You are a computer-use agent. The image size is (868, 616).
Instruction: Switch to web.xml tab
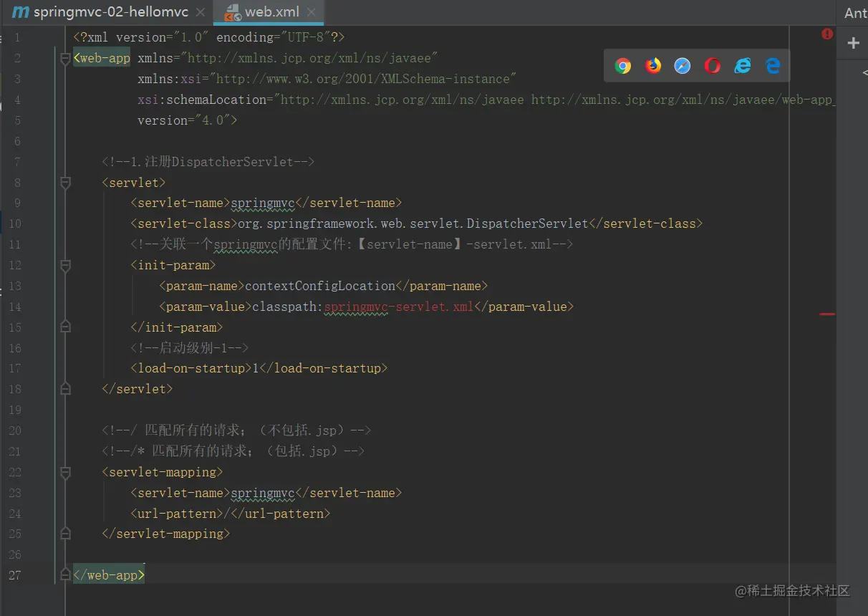[272, 12]
